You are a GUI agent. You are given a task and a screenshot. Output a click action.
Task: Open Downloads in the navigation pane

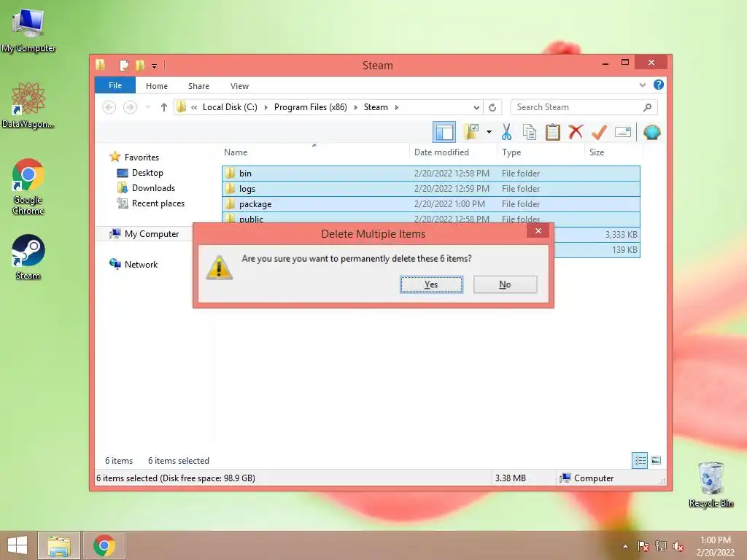click(153, 188)
